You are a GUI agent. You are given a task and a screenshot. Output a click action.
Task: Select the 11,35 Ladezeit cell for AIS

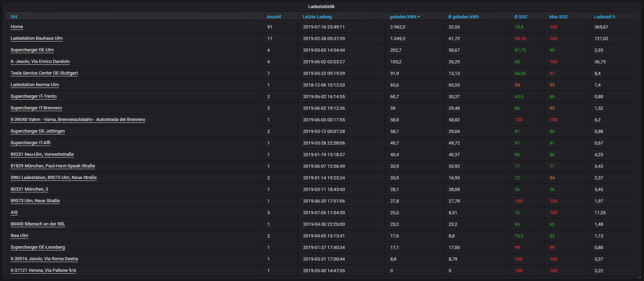coord(600,212)
